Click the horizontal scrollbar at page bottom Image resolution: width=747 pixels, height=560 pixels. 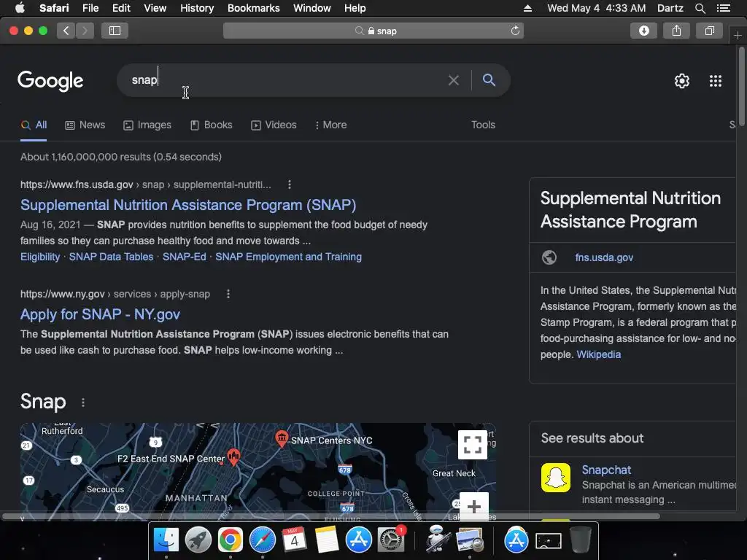331,516
